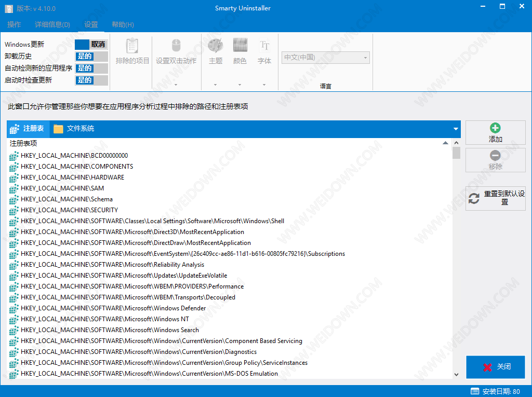Image resolution: width=532 pixels, height=397 pixels.
Task: Open the tab bar overflow dropdown arrow
Action: [456, 129]
